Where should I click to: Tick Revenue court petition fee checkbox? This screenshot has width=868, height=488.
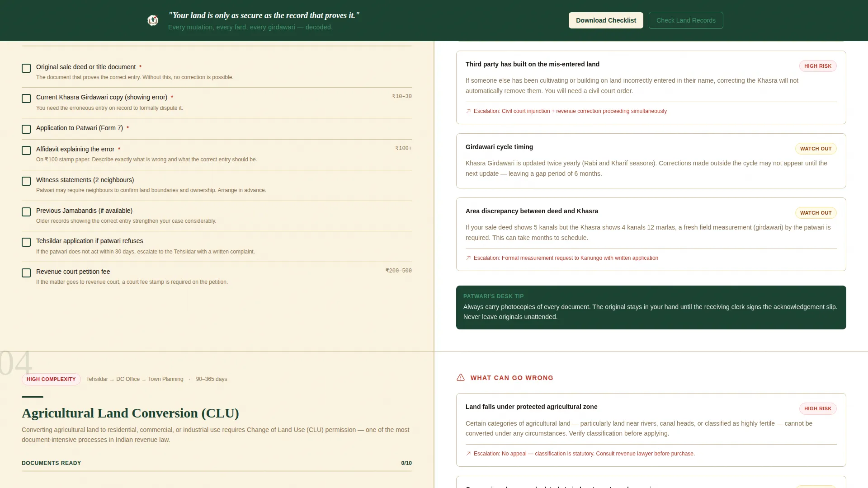26,273
